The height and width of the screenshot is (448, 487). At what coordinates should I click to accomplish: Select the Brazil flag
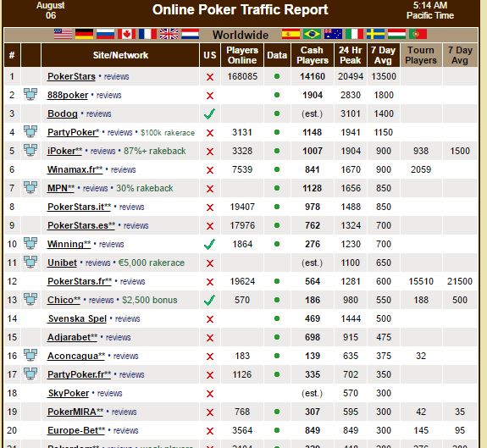313,34
